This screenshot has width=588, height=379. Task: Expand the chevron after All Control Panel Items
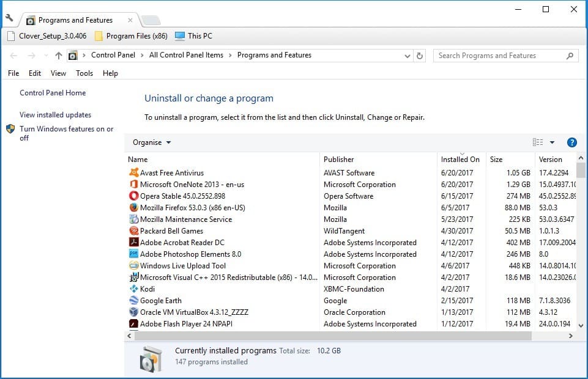click(230, 55)
